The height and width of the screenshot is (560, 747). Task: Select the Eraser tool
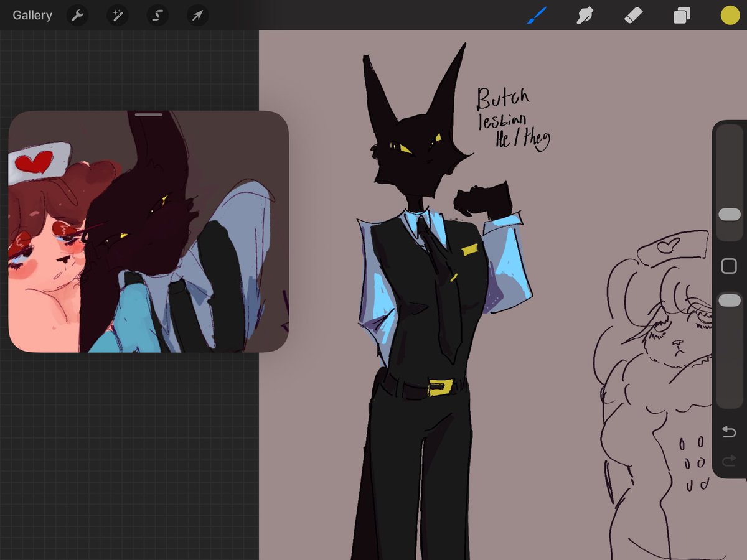click(x=633, y=16)
